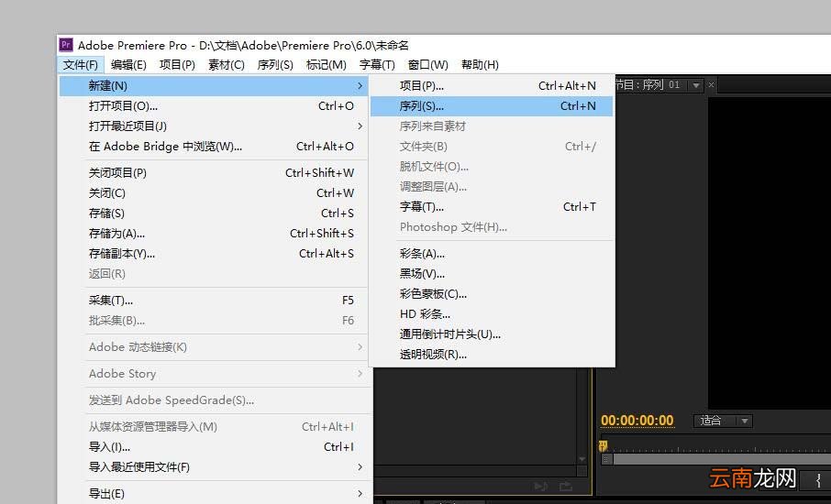Choose 存储为(A)... in the File menu
The width and height of the screenshot is (831, 504).
click(x=212, y=233)
